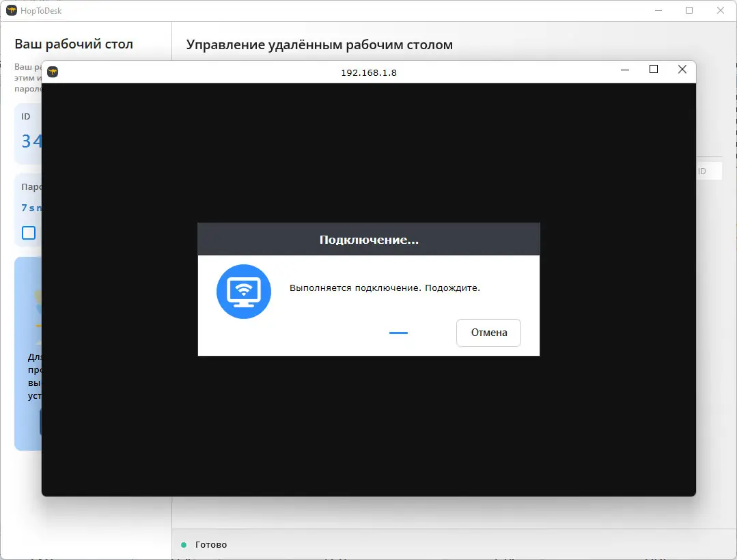Image resolution: width=737 pixels, height=560 pixels.
Task: Click the Подключение... dialog header
Action: 369,240
